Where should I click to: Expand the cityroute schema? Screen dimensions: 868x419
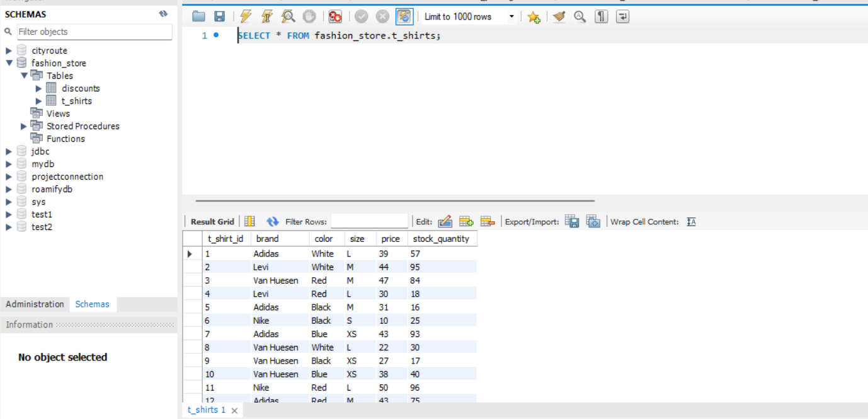[9, 50]
